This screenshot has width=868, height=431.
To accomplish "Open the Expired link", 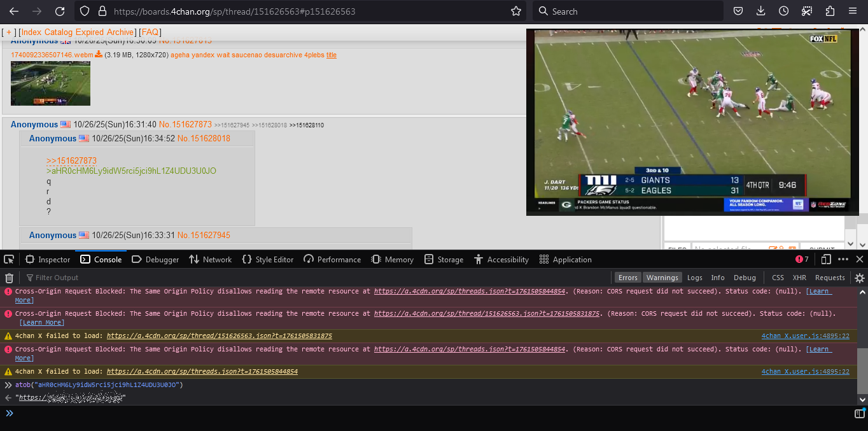I will tap(90, 32).
